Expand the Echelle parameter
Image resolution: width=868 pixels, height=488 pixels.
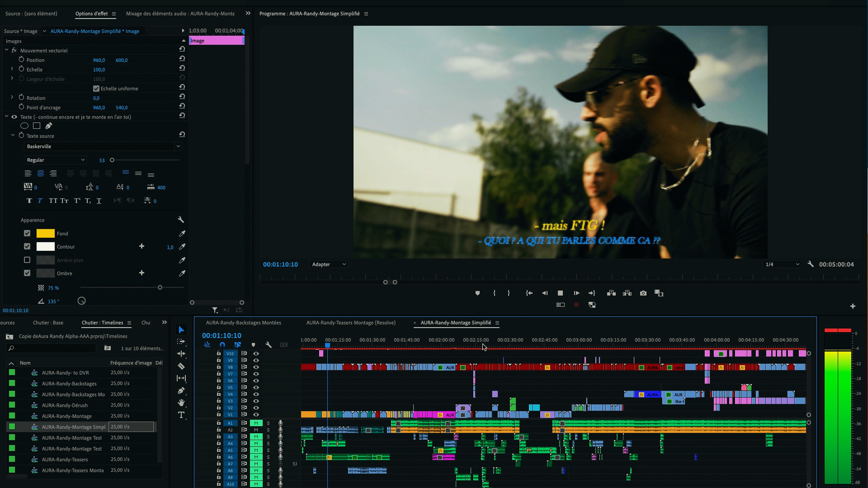coord(12,69)
